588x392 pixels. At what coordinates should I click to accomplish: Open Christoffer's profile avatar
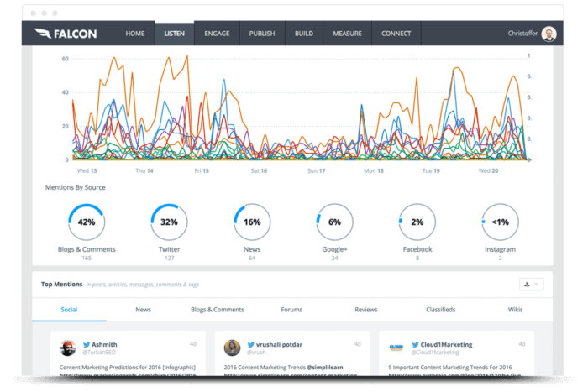tap(549, 34)
